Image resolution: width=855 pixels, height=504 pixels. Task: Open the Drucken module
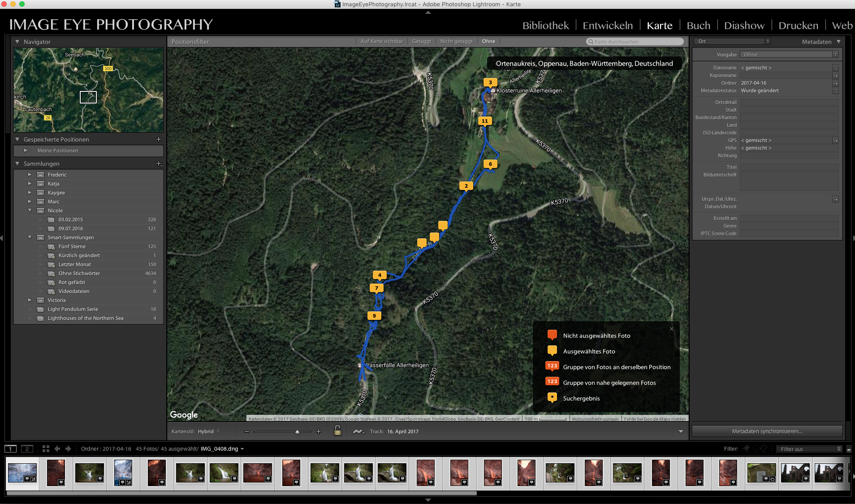[798, 26]
